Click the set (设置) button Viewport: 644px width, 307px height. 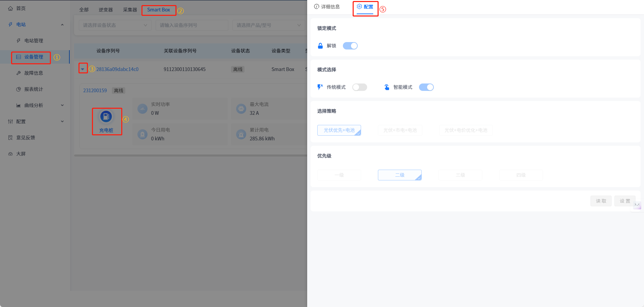click(624, 201)
